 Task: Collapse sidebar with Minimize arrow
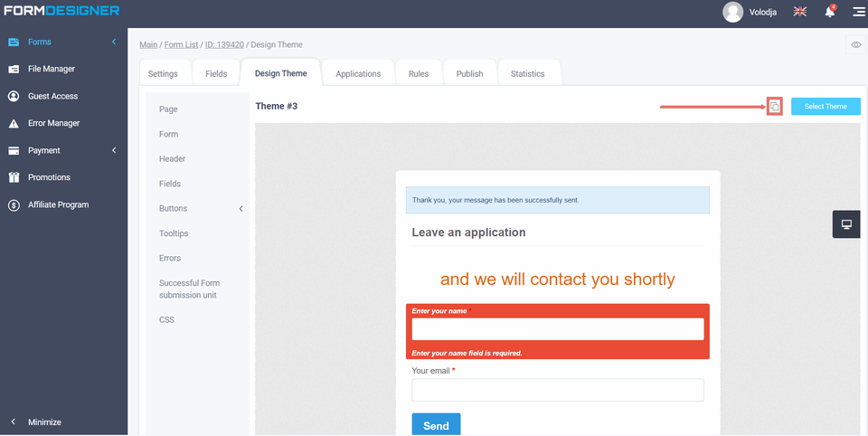pos(14,422)
